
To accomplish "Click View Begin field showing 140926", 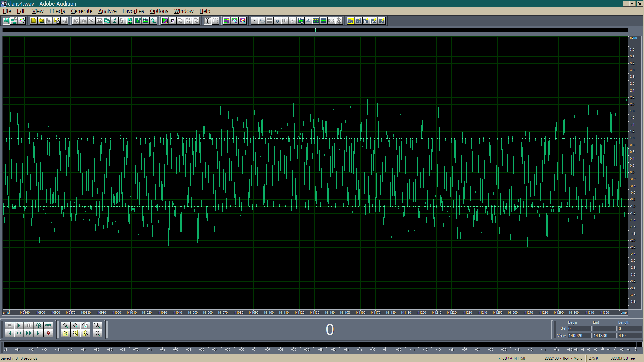I will (x=579, y=335).
